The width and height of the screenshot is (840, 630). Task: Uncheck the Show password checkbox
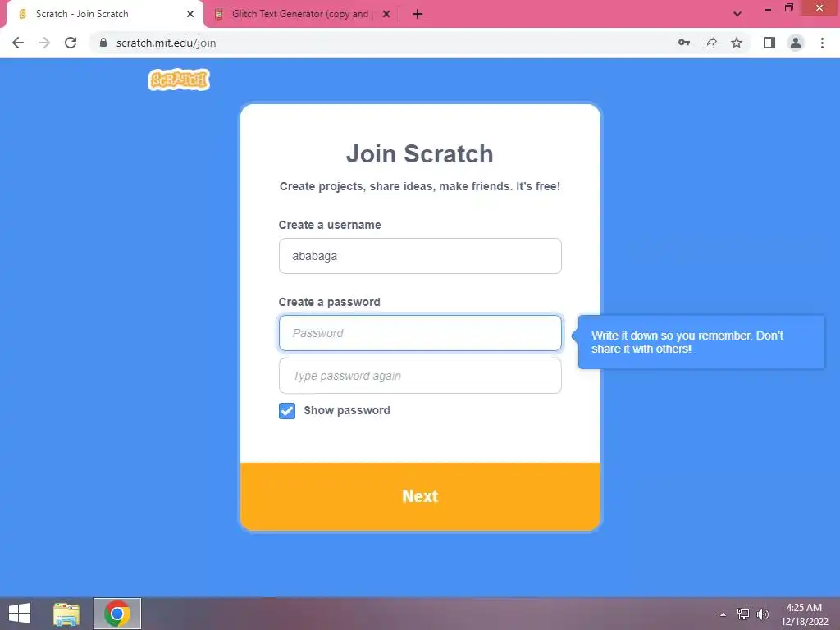tap(287, 411)
